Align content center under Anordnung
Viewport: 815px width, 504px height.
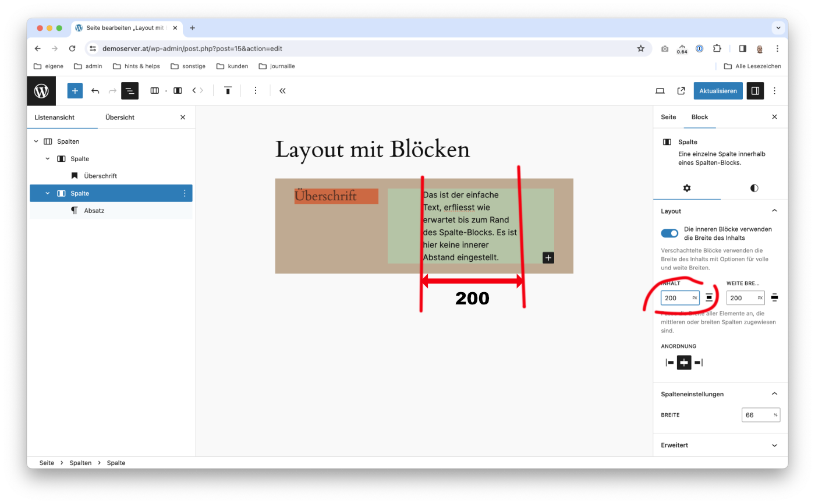[x=684, y=363]
